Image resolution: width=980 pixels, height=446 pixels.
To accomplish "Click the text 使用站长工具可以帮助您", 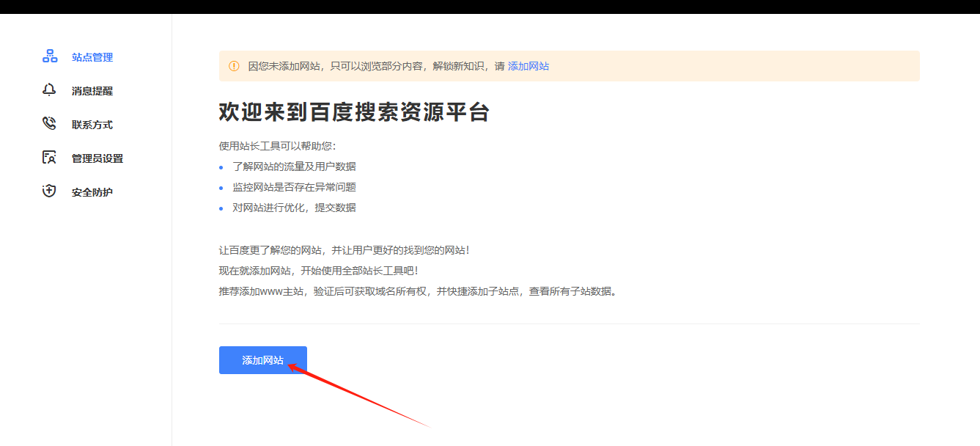I will point(277,146).
